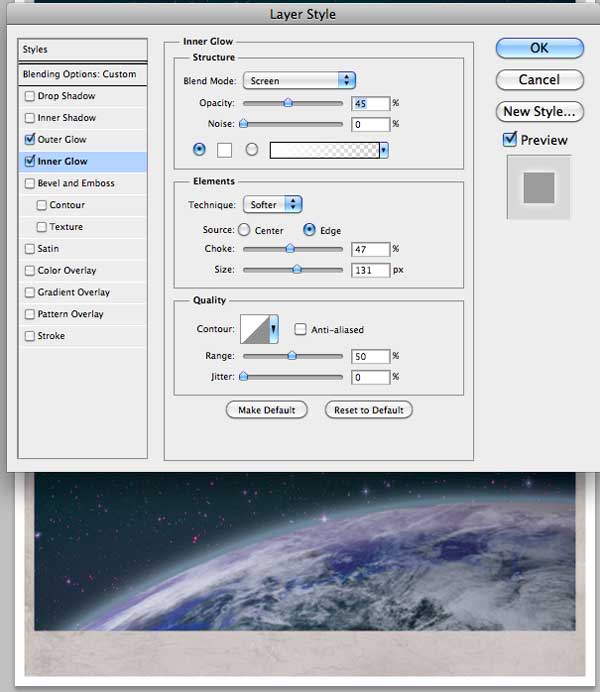Enable the Stroke checkbox
The image size is (600, 692).
tap(30, 336)
